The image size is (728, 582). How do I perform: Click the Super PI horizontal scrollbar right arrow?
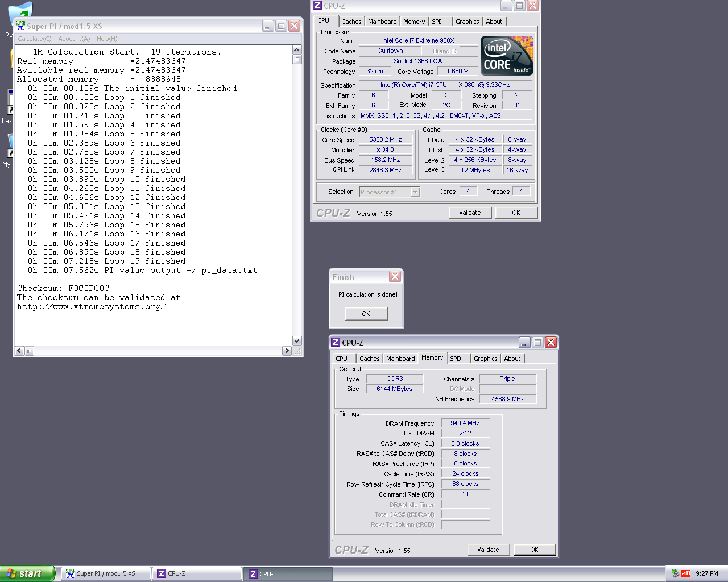(287, 351)
